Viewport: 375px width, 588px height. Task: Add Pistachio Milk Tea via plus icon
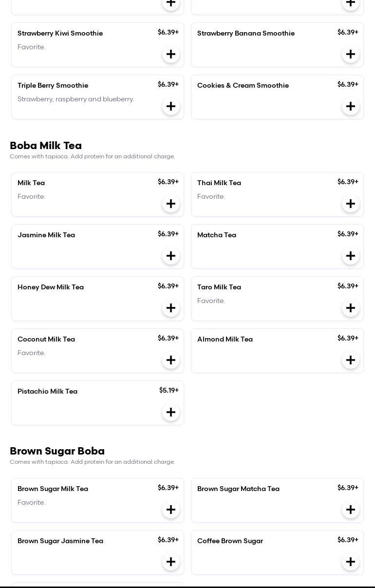point(171,412)
